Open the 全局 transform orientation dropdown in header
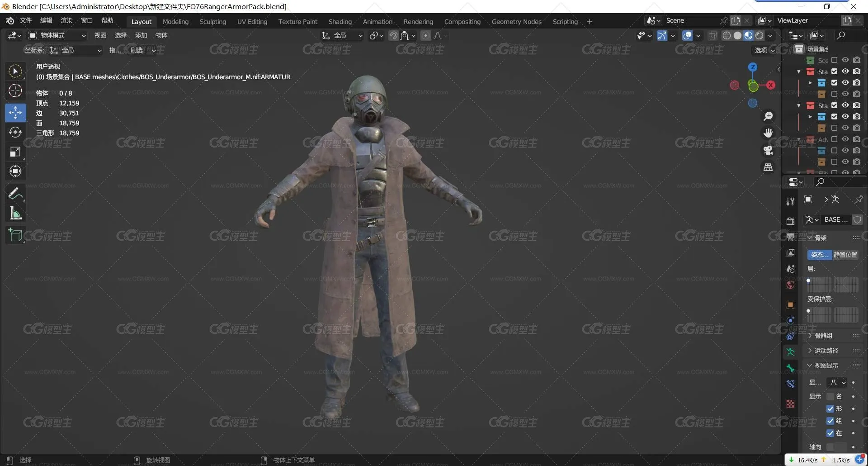The image size is (868, 466). tap(342, 36)
